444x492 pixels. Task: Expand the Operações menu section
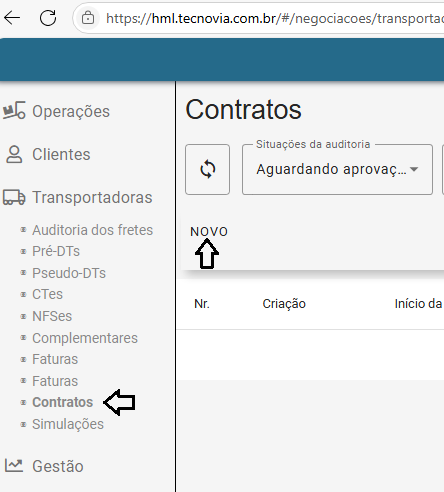[x=71, y=111]
